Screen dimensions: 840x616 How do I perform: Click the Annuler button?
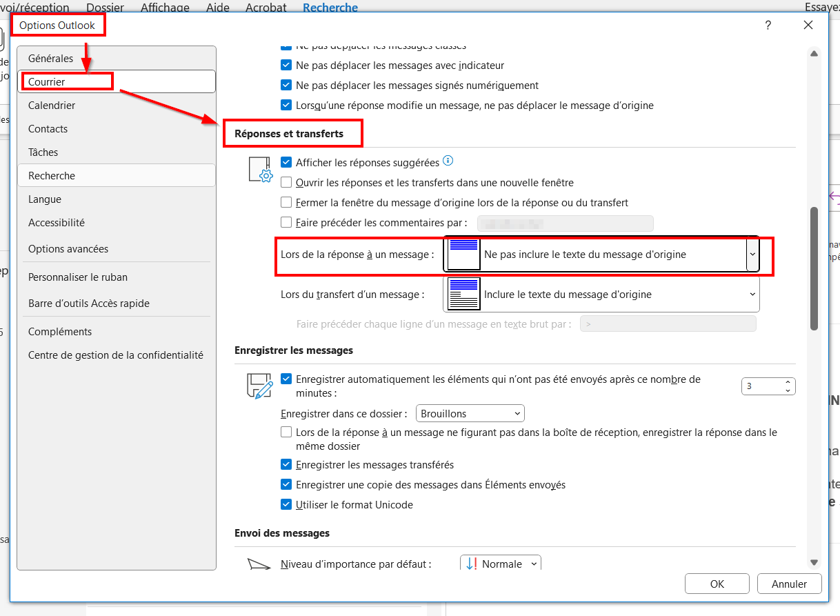click(x=789, y=584)
